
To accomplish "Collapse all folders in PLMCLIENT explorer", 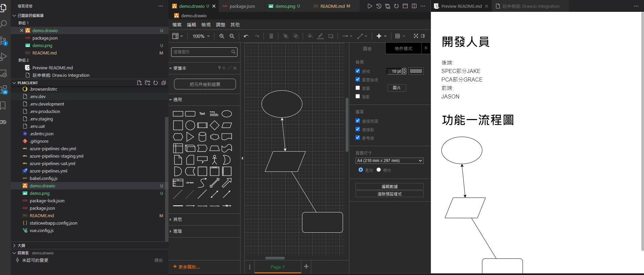I will tap(164, 83).
